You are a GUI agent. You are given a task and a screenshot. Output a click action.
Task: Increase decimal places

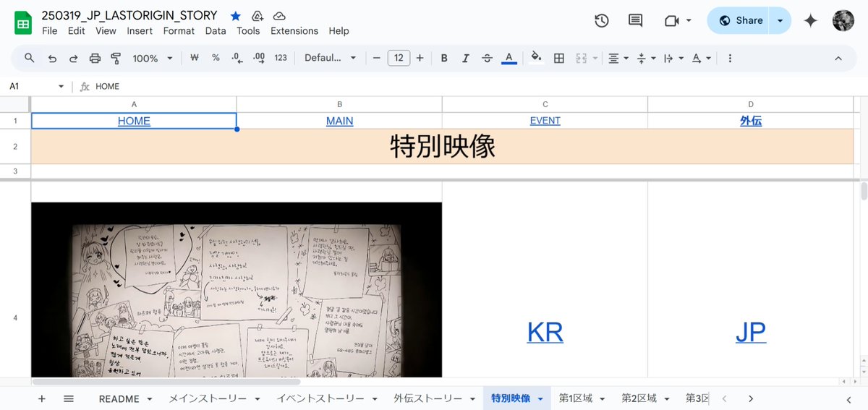[259, 58]
